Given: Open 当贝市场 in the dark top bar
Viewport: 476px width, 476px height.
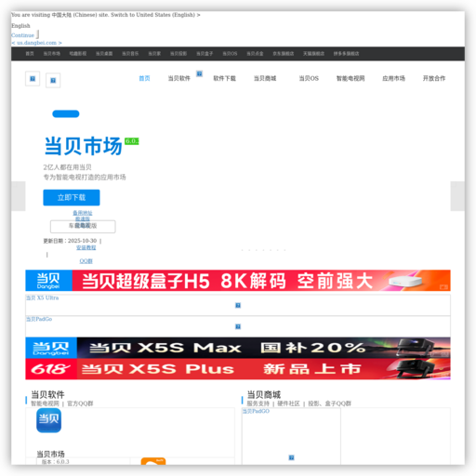Looking at the screenshot, I should (x=52, y=54).
